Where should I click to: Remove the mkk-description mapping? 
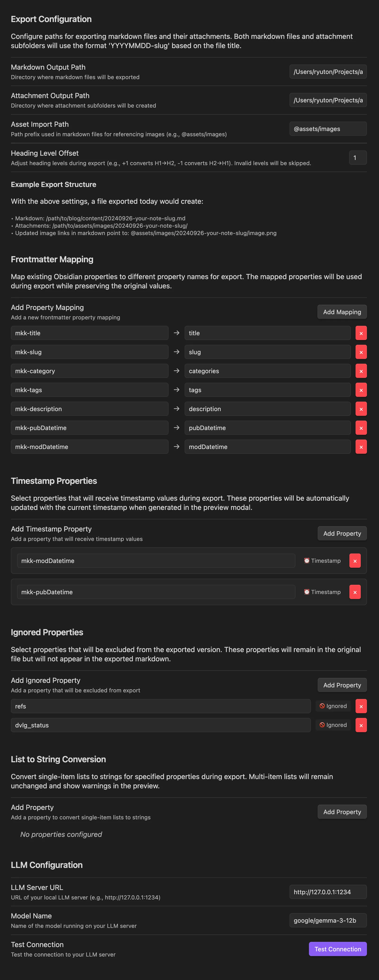click(x=361, y=409)
